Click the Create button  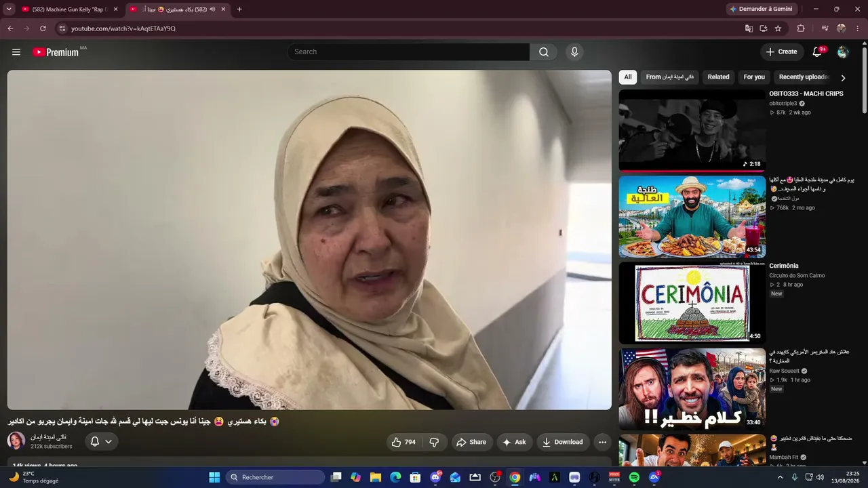pyautogui.click(x=782, y=52)
